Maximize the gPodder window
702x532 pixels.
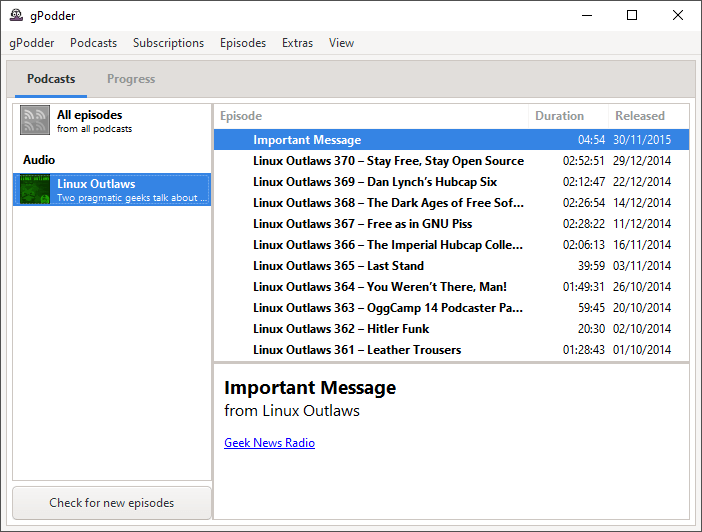[x=632, y=15]
